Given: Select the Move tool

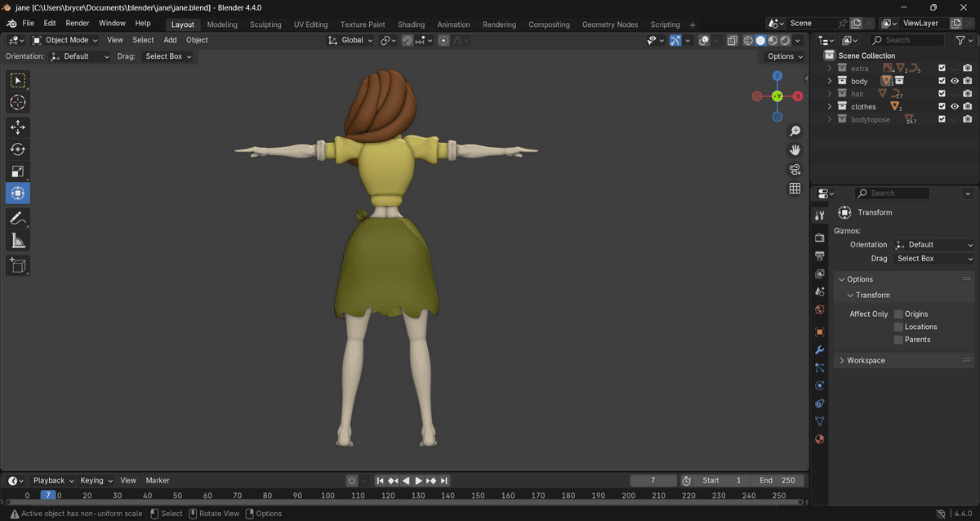Looking at the screenshot, I should (x=17, y=127).
